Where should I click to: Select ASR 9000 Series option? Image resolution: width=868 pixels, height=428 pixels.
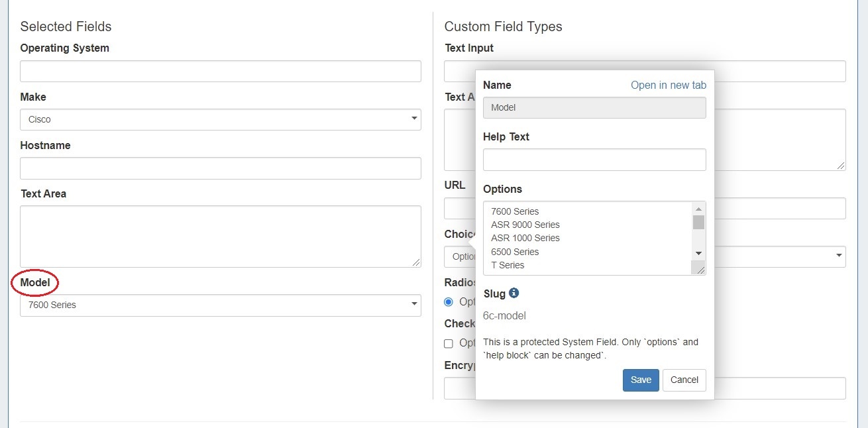pos(525,225)
